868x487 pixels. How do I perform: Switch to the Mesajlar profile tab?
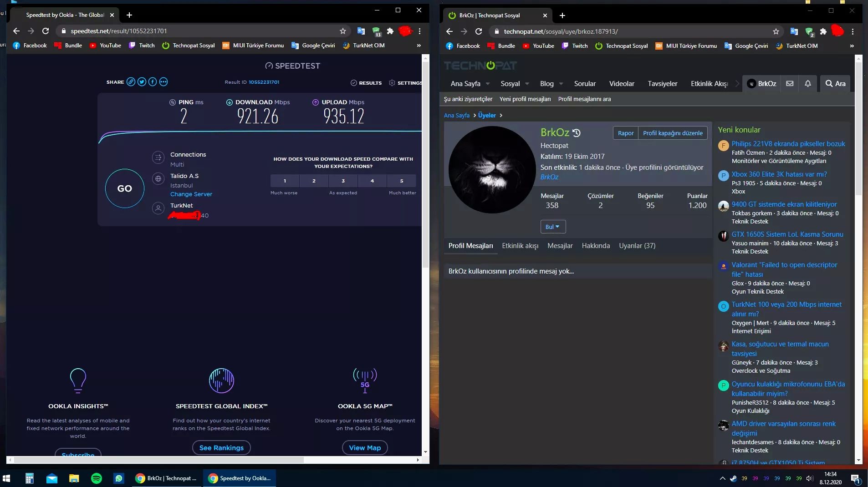[x=560, y=246]
